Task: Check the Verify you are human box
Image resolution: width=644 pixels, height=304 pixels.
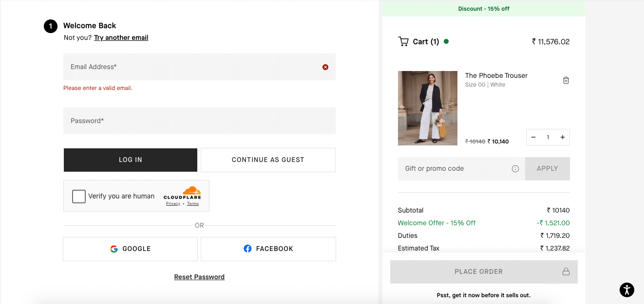Action: [x=79, y=197]
